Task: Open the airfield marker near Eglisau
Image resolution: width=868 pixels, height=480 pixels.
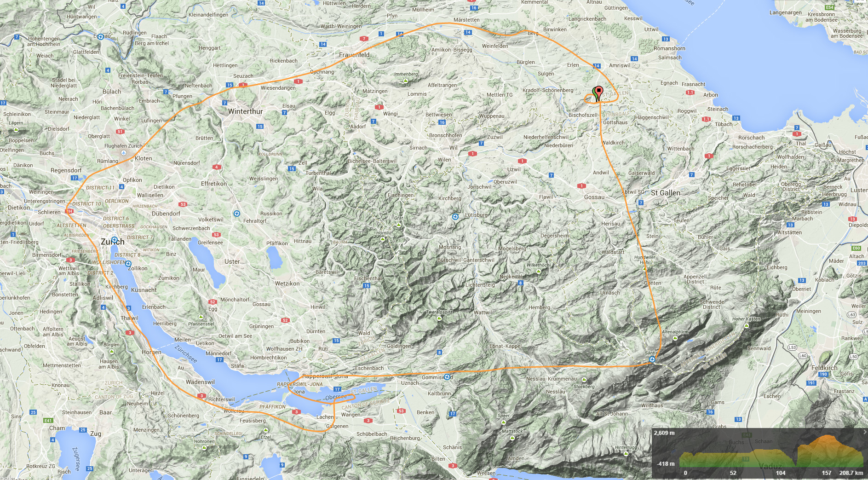Action: click(x=101, y=37)
